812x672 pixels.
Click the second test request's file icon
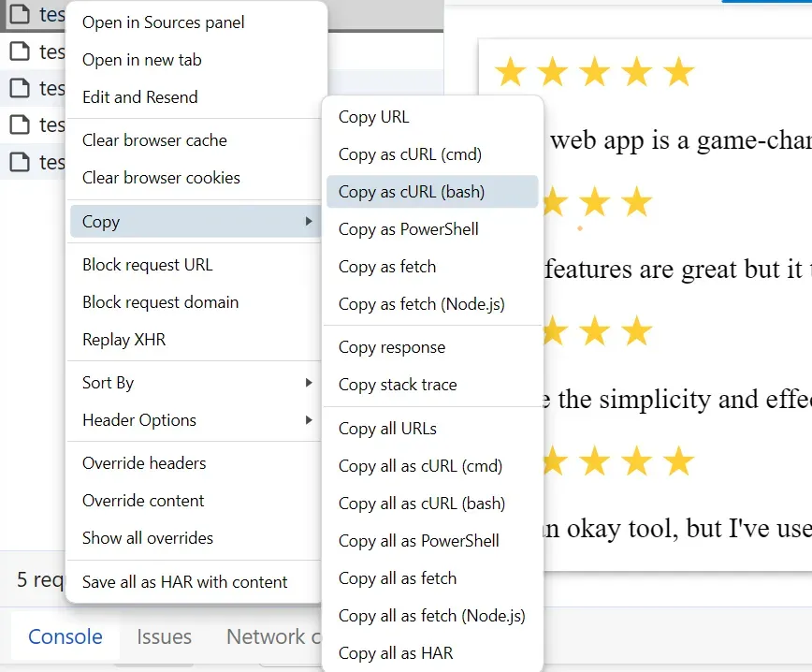21,52
